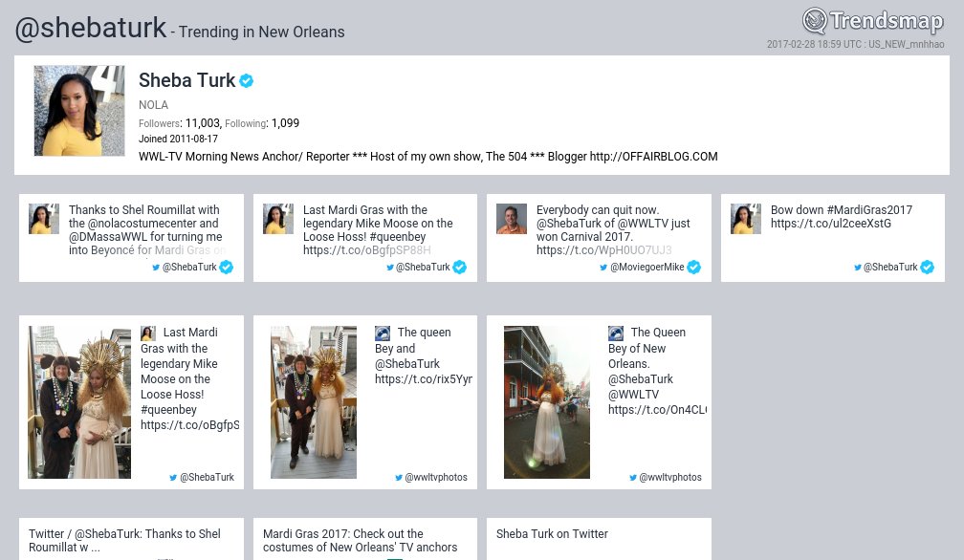The height and width of the screenshot is (560, 964).
Task: Click the following count 1,099
Action: 285,123
